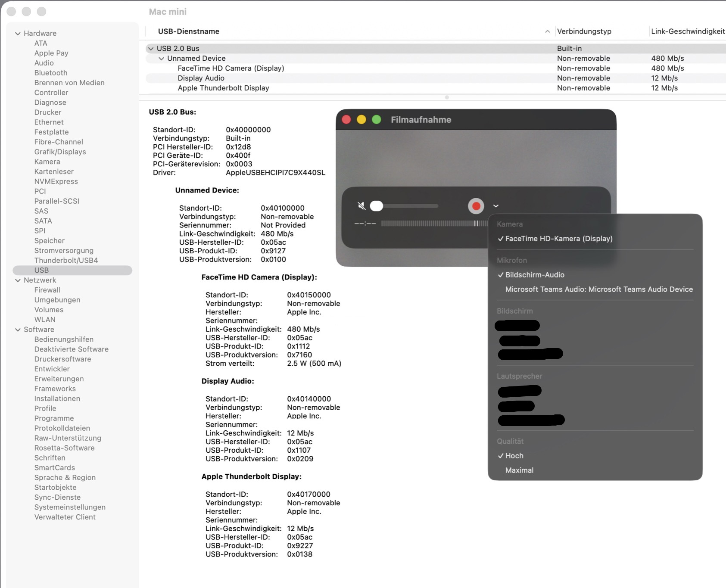Image resolution: width=726 pixels, height=588 pixels.
Task: Select the Display Audio device row
Action: tap(201, 78)
